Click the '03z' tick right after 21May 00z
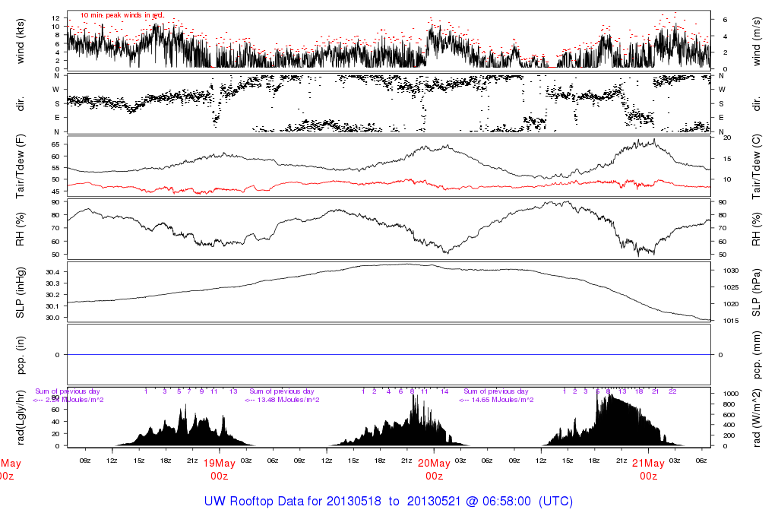The image size is (778, 532). (675, 461)
